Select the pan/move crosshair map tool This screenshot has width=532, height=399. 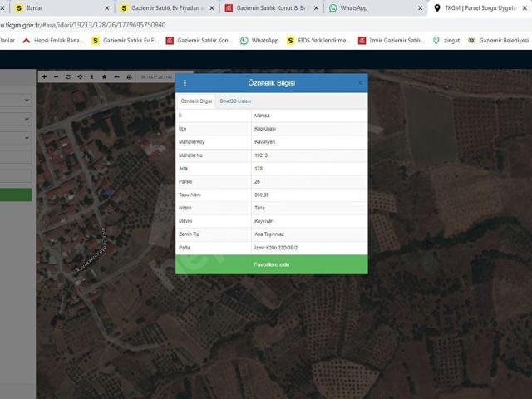[x=80, y=77]
